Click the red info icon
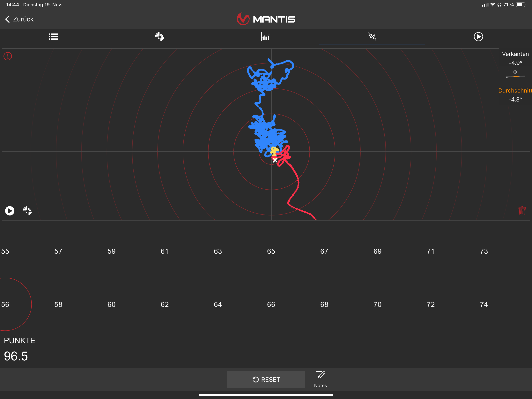This screenshot has height=399, width=532. coord(8,56)
